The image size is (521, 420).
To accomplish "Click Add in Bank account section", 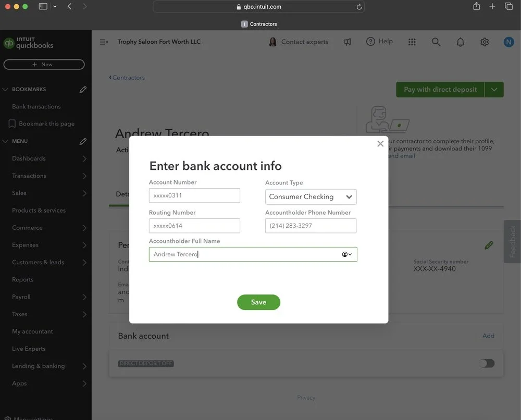I will click(x=488, y=336).
